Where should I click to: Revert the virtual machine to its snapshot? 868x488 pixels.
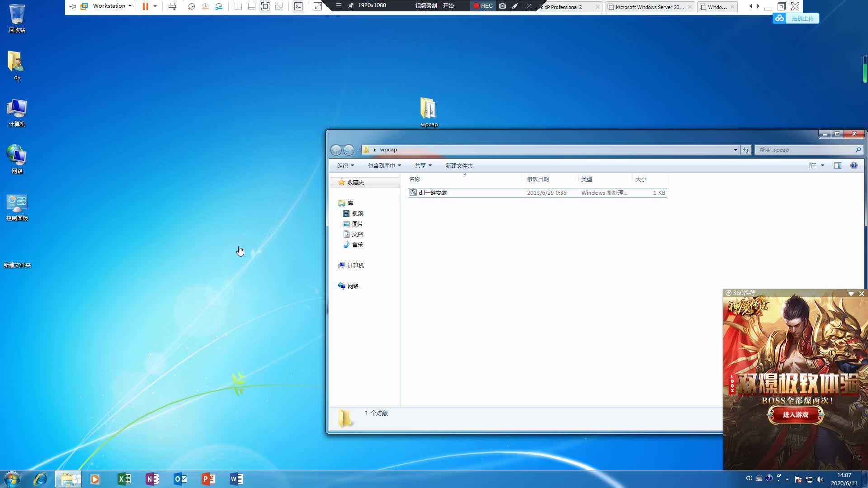pyautogui.click(x=205, y=6)
